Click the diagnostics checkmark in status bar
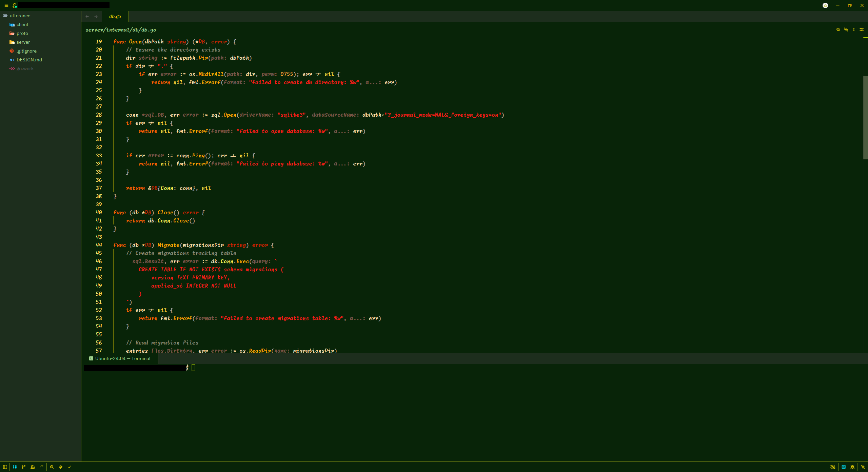The image size is (868, 472). point(70,467)
